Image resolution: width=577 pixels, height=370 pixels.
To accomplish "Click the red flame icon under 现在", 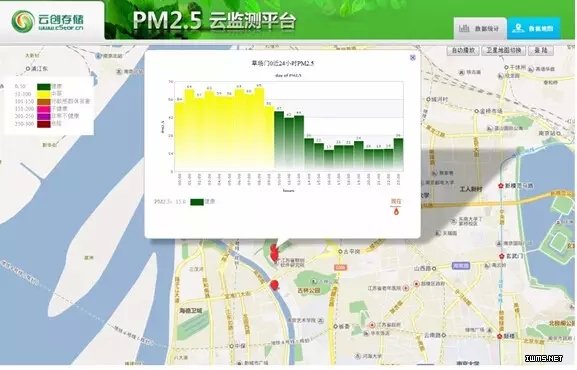I will point(396,211).
